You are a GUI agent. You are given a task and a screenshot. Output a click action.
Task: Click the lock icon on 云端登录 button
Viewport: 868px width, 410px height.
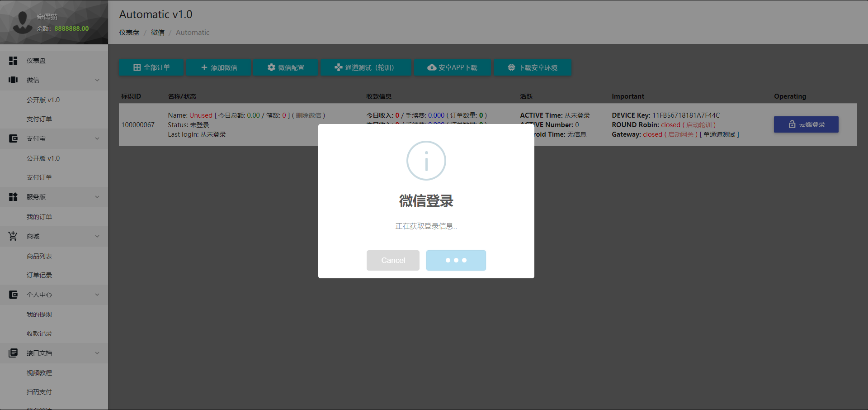pos(792,124)
